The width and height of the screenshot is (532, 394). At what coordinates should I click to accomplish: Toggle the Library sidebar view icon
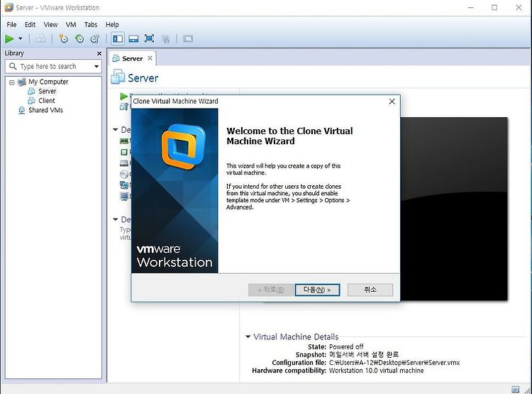(118, 39)
